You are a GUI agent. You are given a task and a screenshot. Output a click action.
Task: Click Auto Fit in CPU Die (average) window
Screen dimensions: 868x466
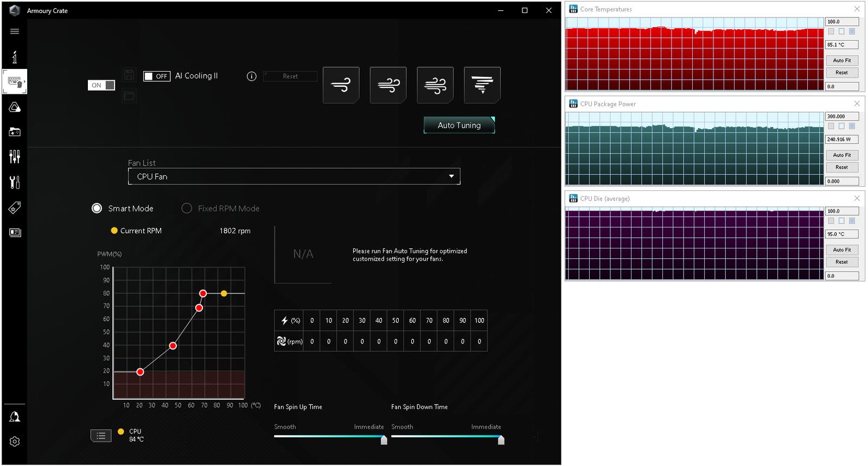pyautogui.click(x=842, y=250)
